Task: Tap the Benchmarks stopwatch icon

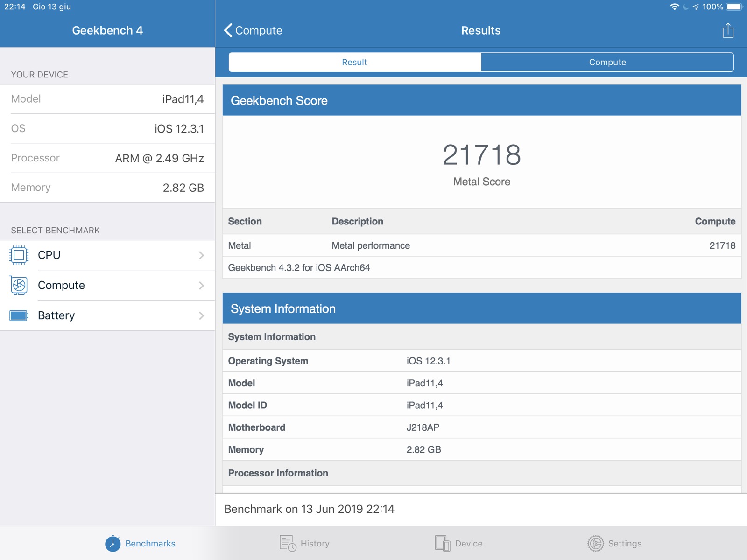Action: coord(113,544)
